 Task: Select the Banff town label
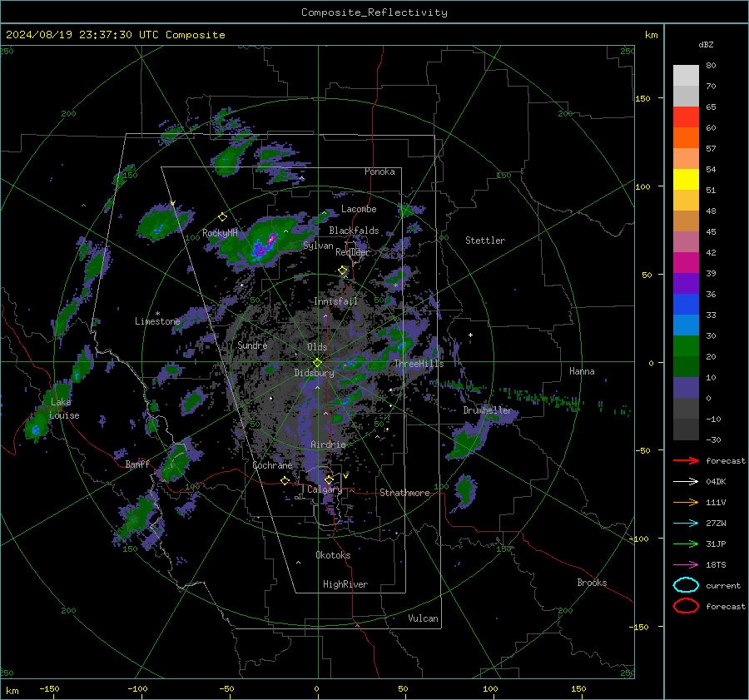pyautogui.click(x=137, y=464)
